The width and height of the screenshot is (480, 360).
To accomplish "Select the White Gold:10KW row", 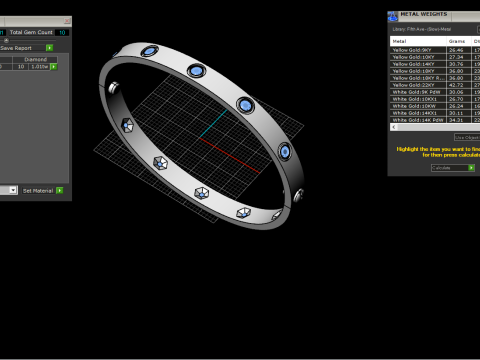I will coord(435,106).
